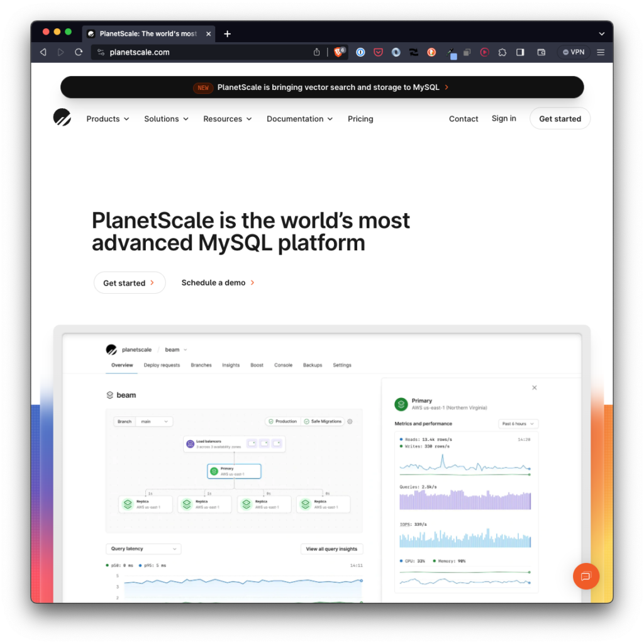
Task: Open the Console tab
Action: pyautogui.click(x=284, y=365)
